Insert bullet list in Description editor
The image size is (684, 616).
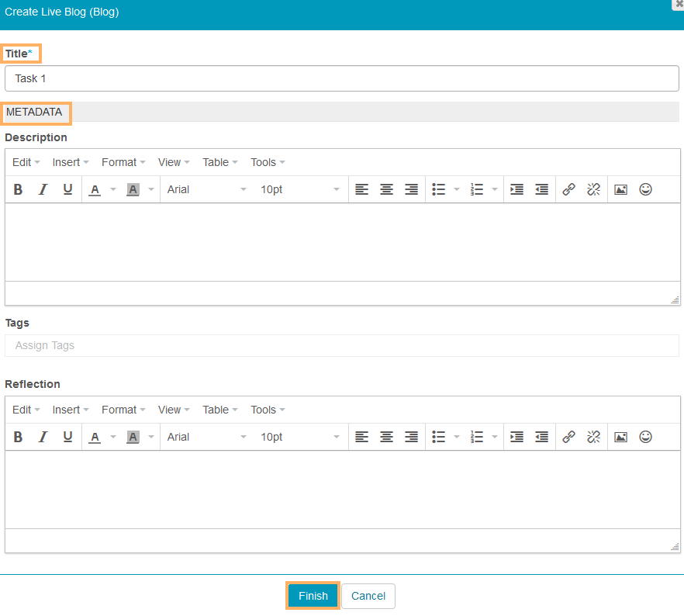(x=439, y=189)
